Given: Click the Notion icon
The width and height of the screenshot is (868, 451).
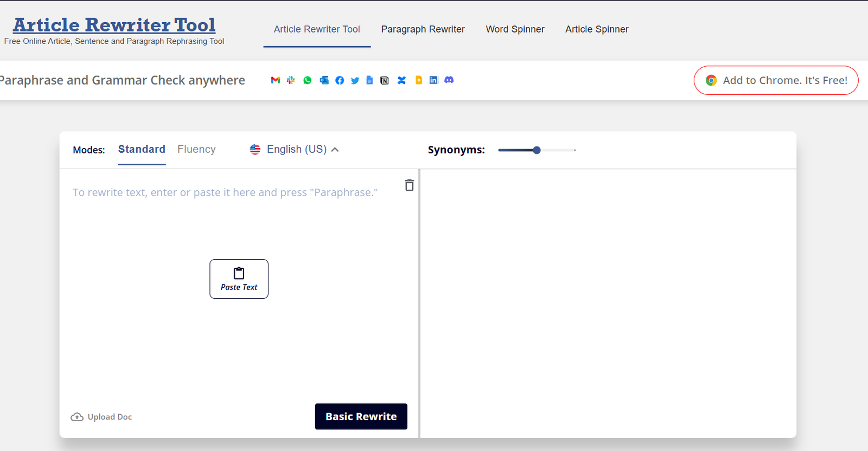Looking at the screenshot, I should (x=385, y=80).
